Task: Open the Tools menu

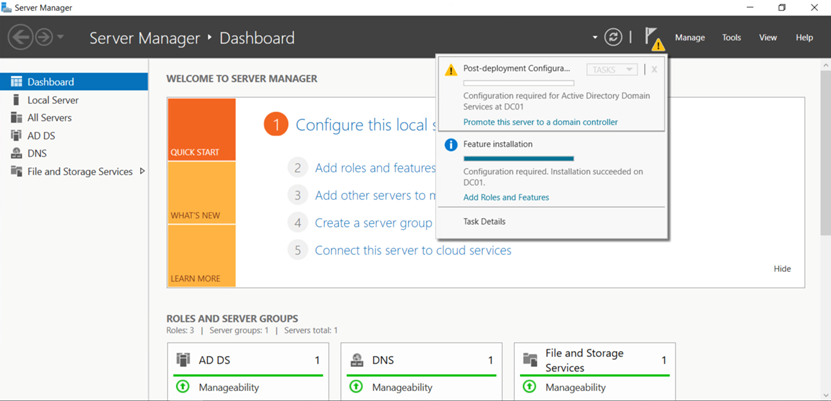Action: click(731, 38)
